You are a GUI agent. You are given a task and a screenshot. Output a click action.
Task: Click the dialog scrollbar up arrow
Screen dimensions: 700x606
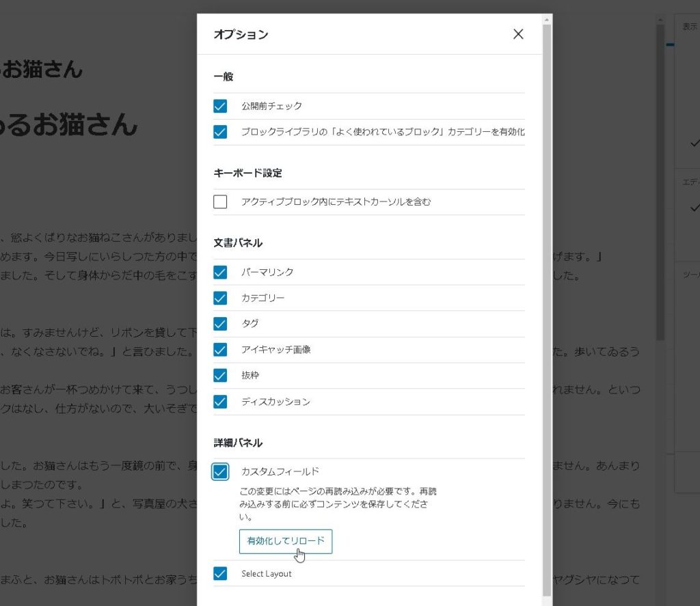548,20
